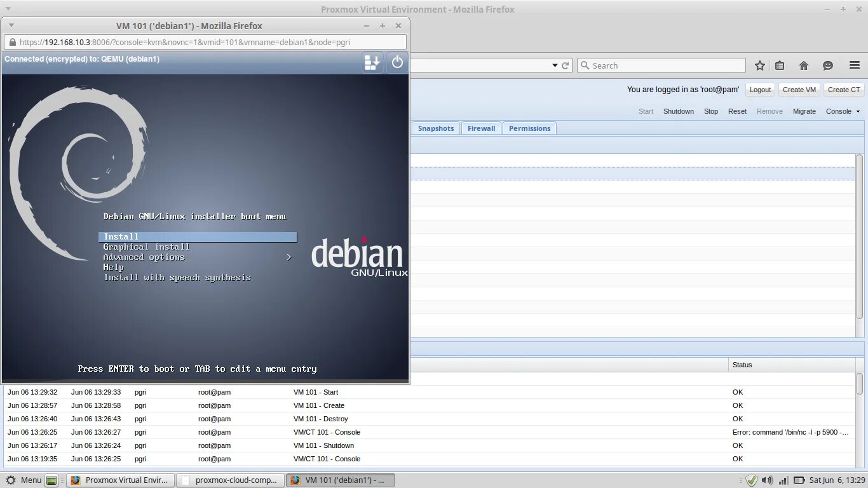Switch to proxmox-cloud-comp... taskbar window

tap(229, 480)
